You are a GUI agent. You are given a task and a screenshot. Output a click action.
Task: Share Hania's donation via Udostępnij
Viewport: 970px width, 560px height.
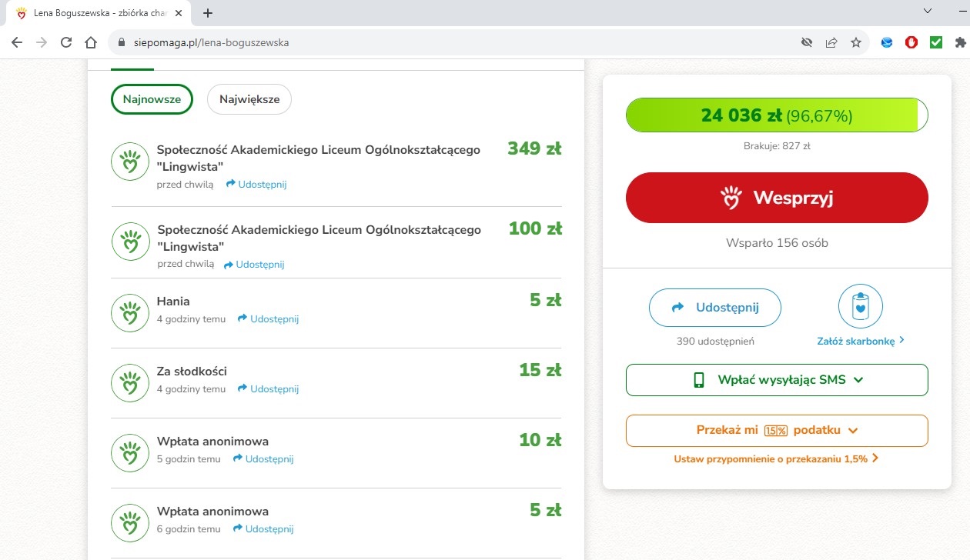coord(268,319)
